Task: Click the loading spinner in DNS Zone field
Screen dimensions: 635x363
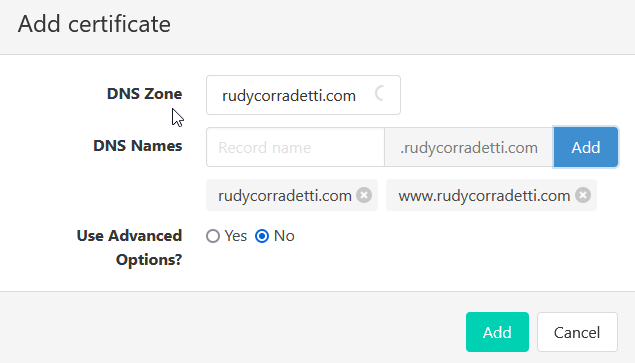Action: click(x=380, y=94)
